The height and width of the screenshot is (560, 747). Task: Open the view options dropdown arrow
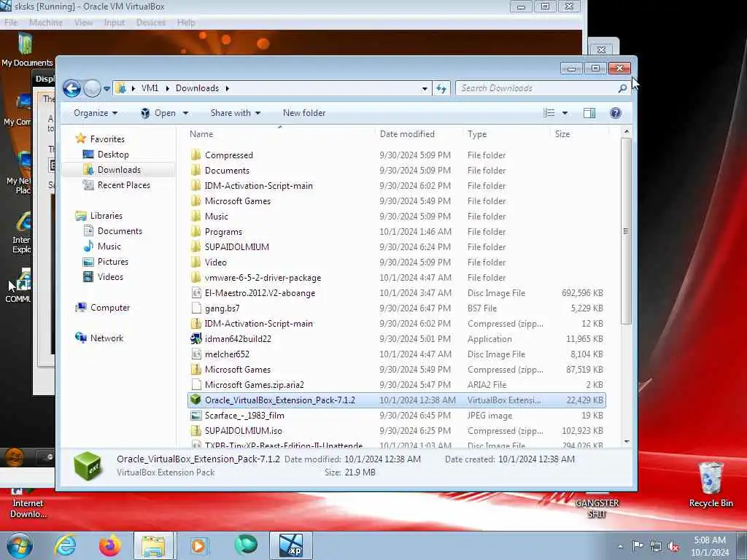click(x=565, y=113)
